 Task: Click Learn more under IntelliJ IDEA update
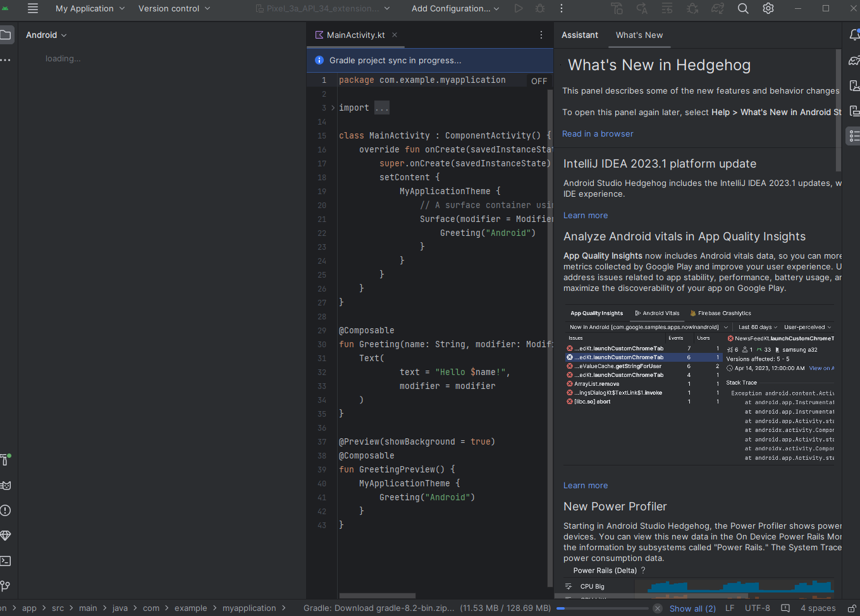pos(586,216)
